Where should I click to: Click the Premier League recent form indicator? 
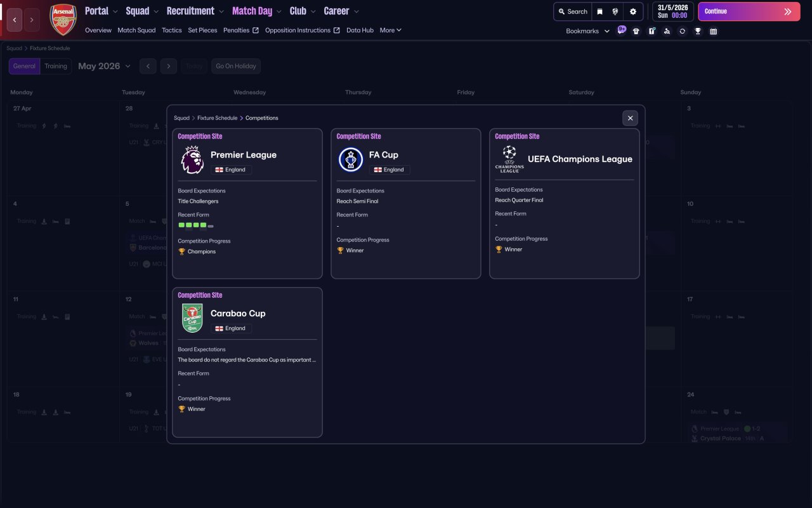point(196,225)
